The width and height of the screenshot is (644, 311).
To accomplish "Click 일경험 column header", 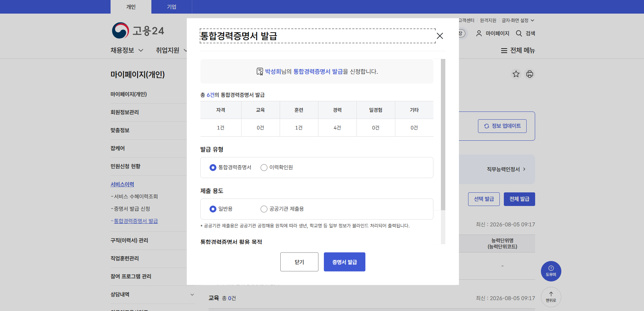I will [x=376, y=110].
